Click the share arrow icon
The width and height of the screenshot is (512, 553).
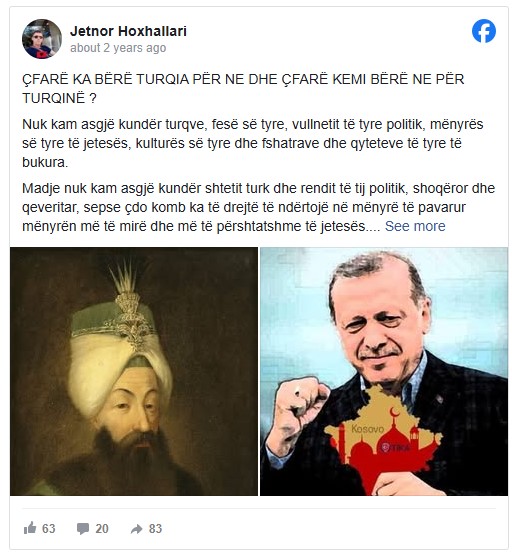(x=136, y=529)
